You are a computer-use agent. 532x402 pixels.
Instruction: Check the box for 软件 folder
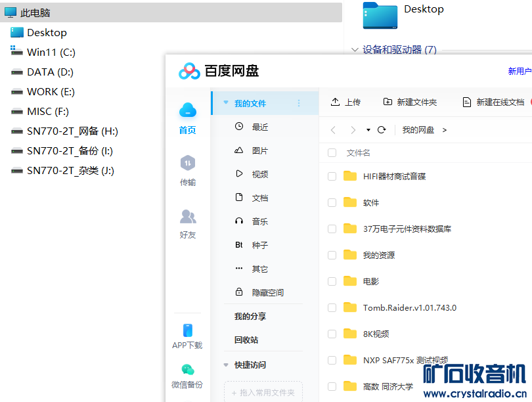pos(332,202)
